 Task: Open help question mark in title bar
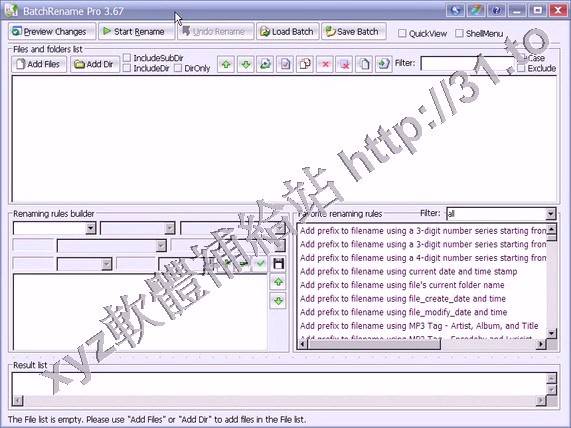[x=496, y=10]
